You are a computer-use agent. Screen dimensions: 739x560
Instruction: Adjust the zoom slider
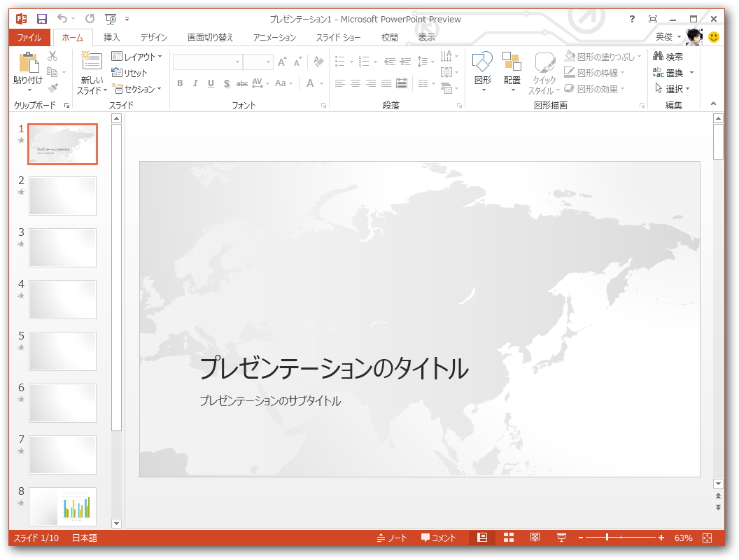(x=605, y=538)
